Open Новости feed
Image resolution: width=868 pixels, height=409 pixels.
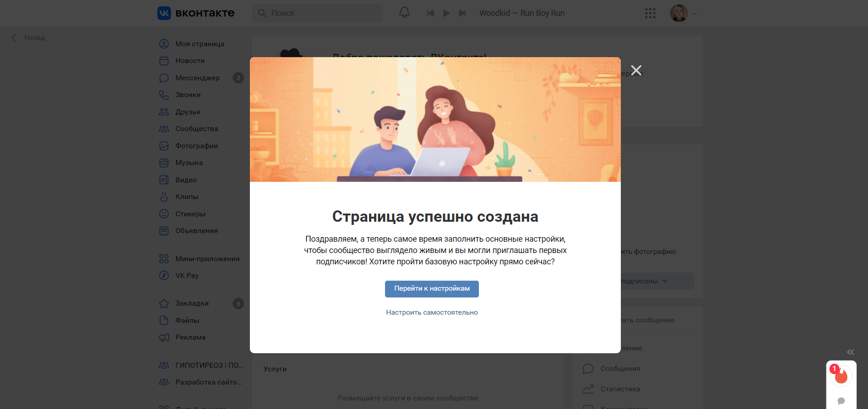point(190,61)
